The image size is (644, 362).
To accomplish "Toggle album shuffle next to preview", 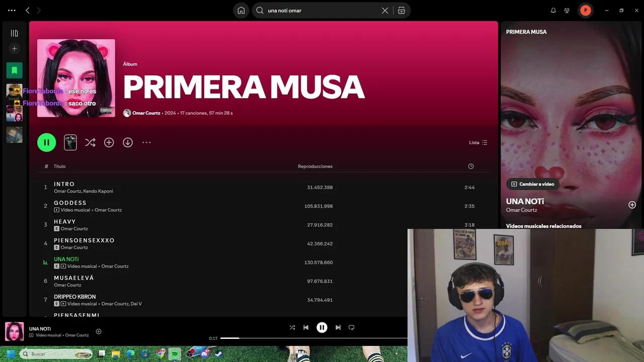I will pos(90,142).
